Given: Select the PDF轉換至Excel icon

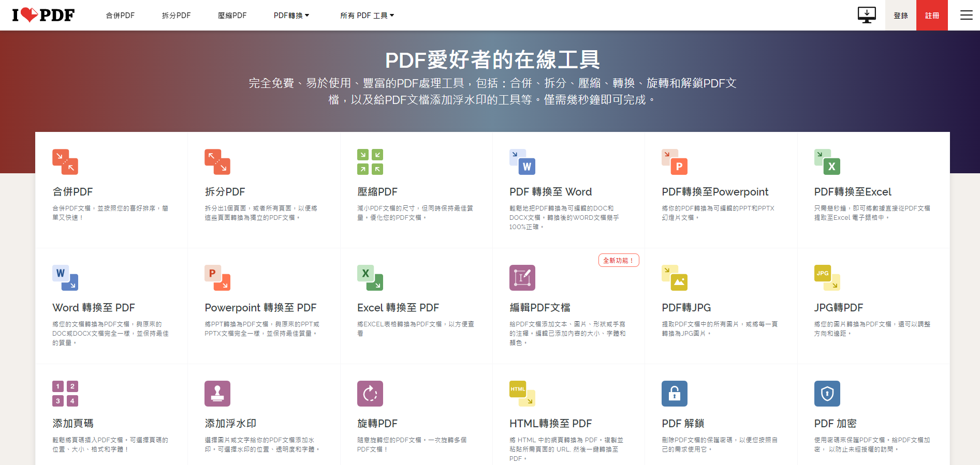Looking at the screenshot, I should (827, 162).
